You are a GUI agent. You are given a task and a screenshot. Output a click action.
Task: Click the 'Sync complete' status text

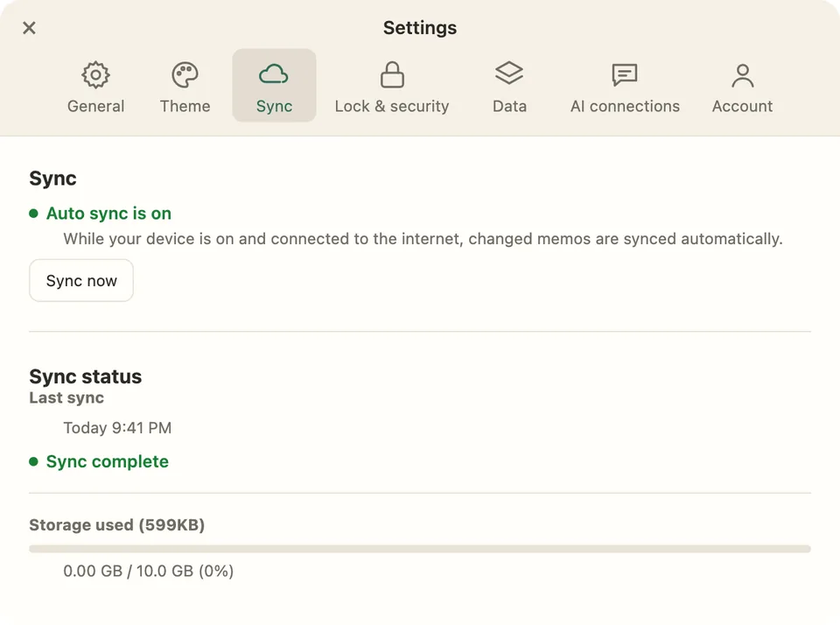click(x=107, y=461)
